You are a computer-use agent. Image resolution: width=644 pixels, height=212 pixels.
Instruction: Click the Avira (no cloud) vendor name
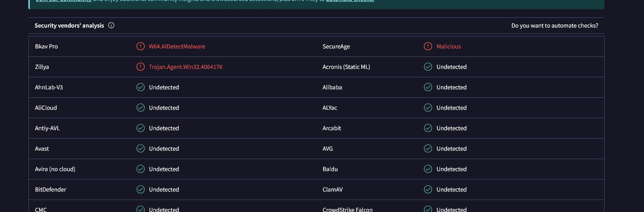[55, 169]
